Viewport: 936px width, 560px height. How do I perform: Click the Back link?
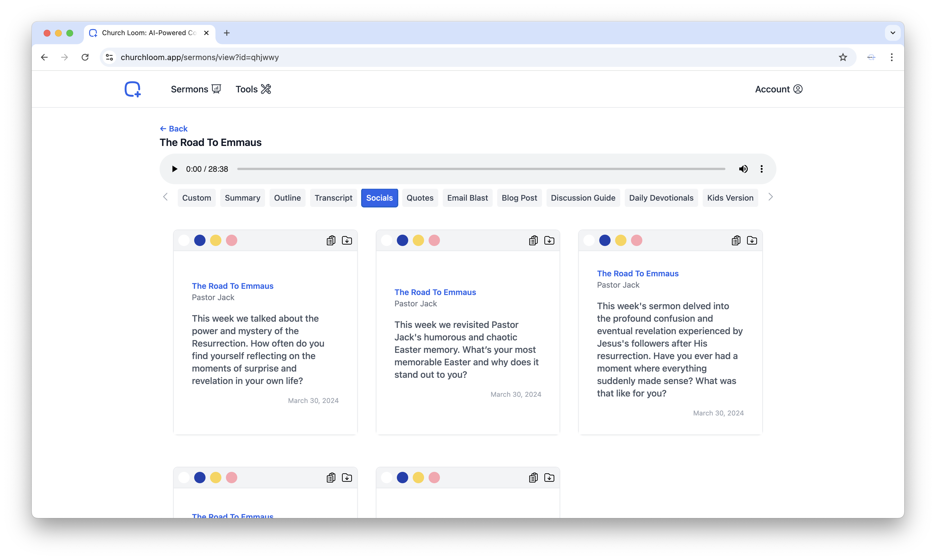point(173,129)
